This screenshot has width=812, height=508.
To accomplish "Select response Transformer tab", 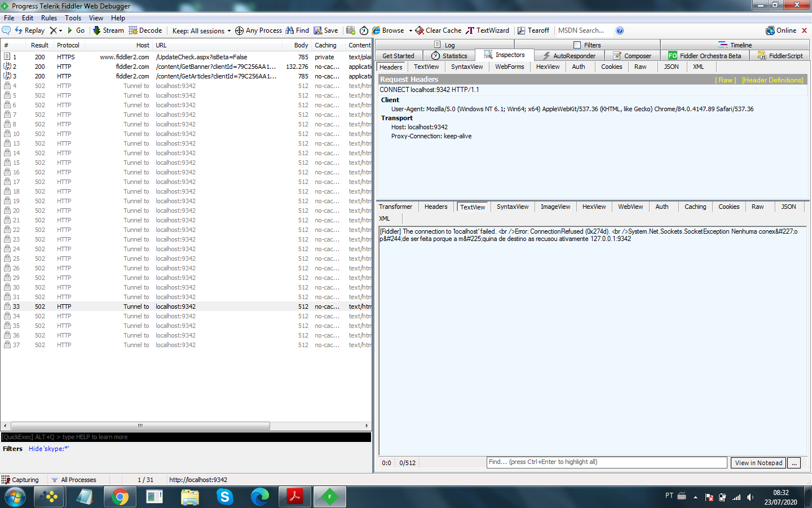I will (x=395, y=207).
